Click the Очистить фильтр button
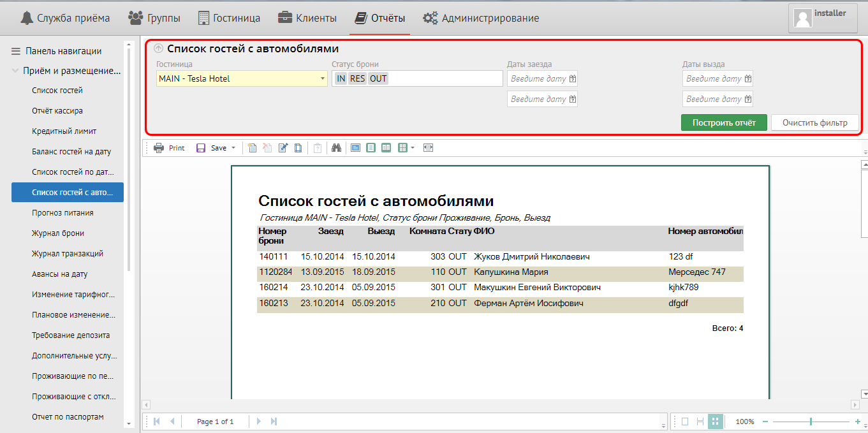The width and height of the screenshot is (868, 433). tap(814, 122)
